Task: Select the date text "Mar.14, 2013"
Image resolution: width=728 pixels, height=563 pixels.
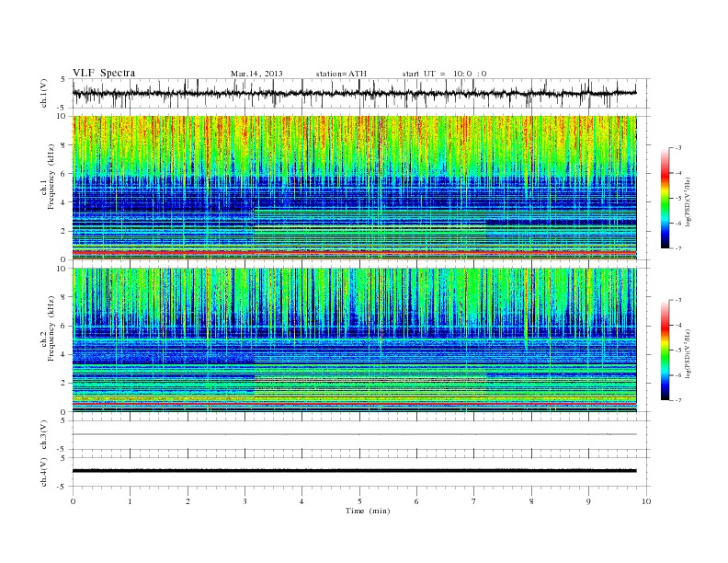Action: (x=256, y=74)
